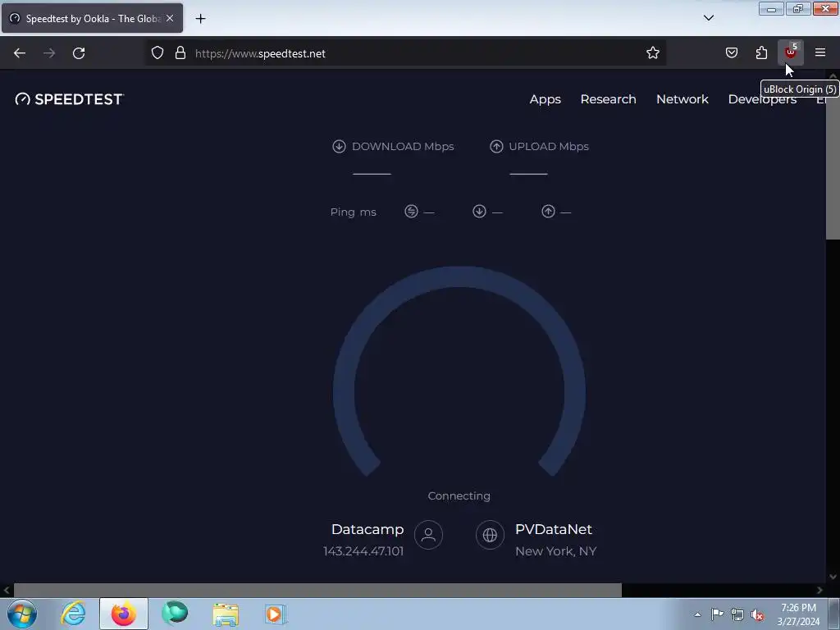The image size is (840, 630).
Task: List all tabs dropdown chevron
Action: [x=708, y=18]
